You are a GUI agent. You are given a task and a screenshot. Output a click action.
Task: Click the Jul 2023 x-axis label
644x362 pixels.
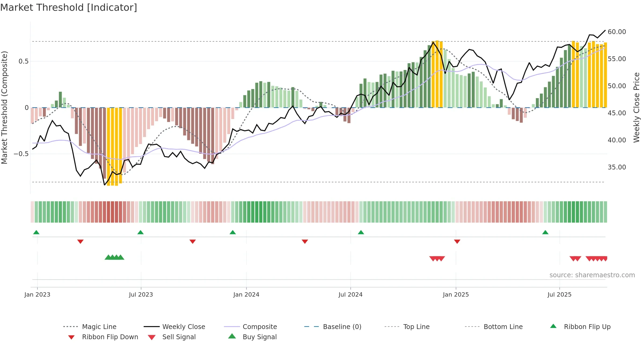[141, 294]
